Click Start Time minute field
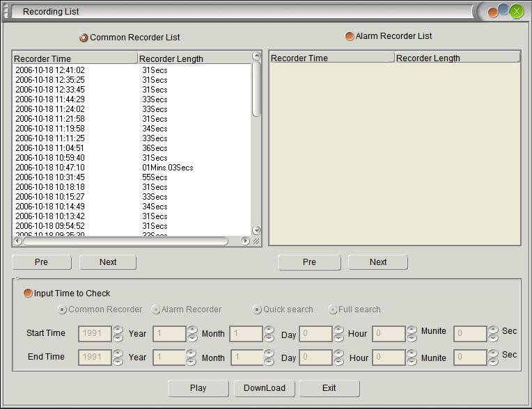 click(389, 334)
